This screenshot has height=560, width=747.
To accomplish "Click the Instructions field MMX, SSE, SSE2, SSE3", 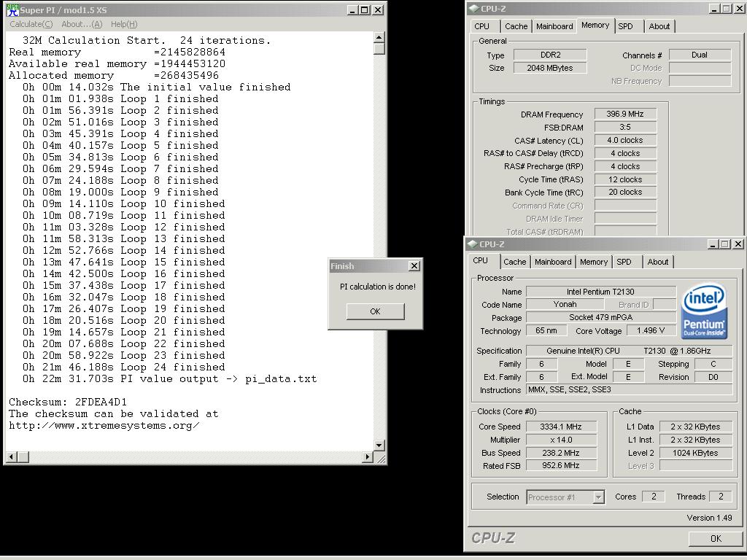I will tap(630, 389).
